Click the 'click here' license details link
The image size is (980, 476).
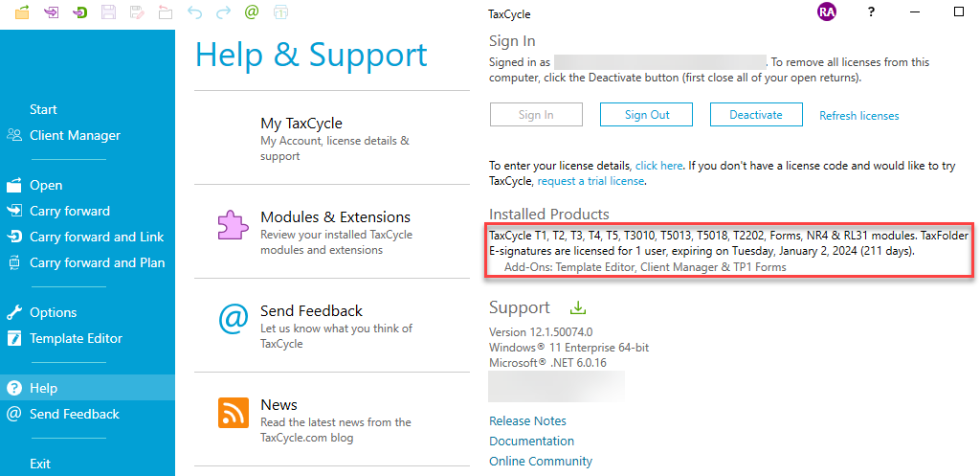pos(658,167)
